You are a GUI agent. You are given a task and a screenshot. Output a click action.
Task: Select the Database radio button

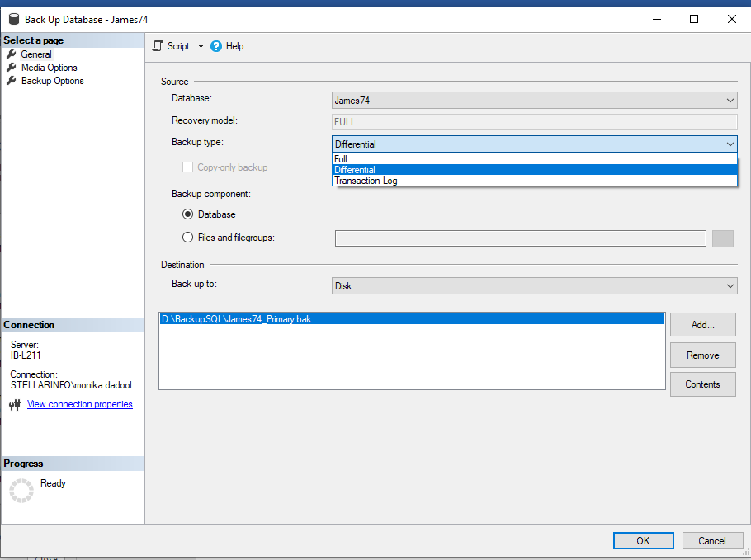tap(188, 214)
